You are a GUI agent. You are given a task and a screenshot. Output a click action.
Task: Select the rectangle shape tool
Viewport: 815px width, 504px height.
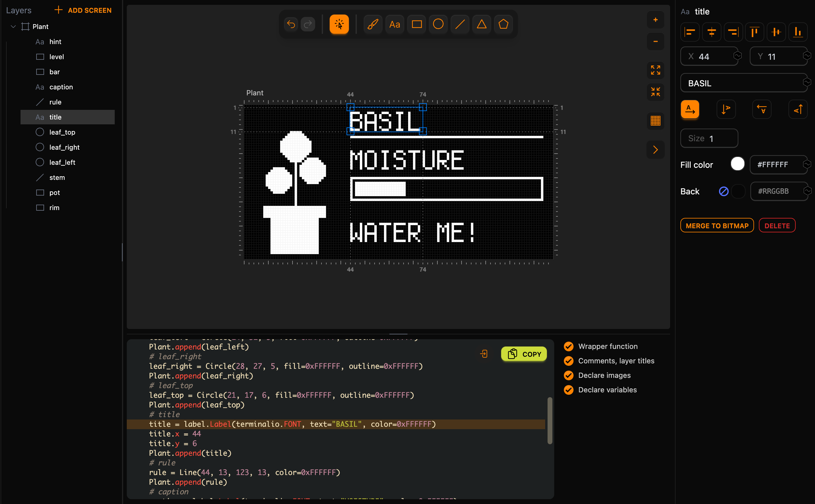click(417, 24)
